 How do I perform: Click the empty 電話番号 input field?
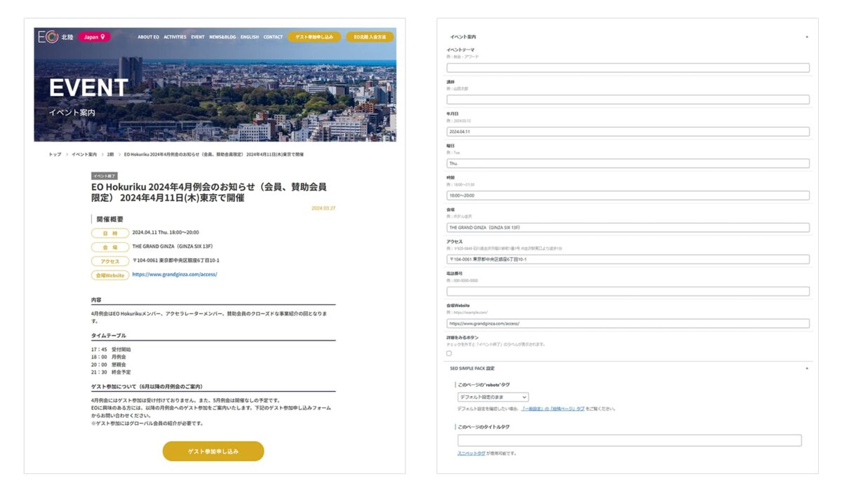point(628,292)
